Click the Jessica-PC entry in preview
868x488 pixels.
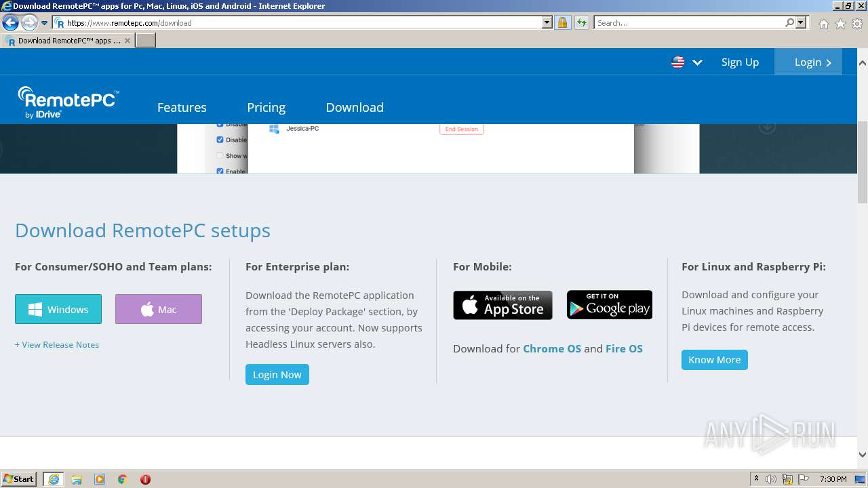point(302,128)
